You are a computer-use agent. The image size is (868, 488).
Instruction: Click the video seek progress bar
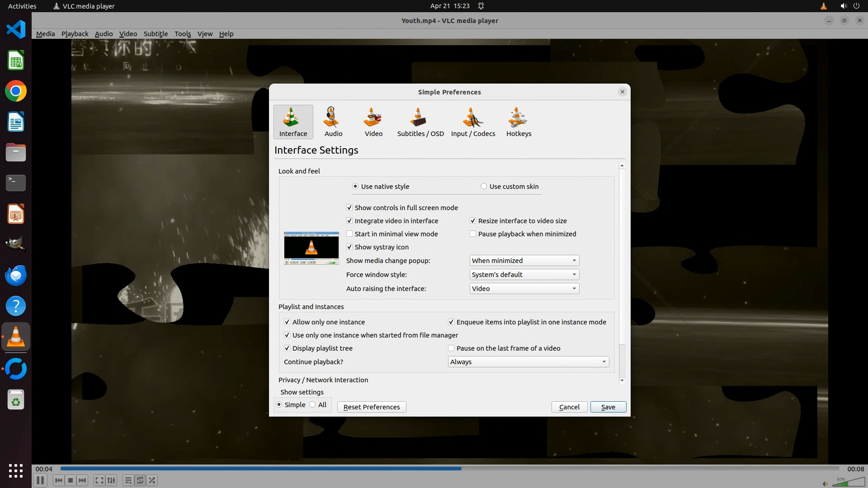tap(449, 469)
